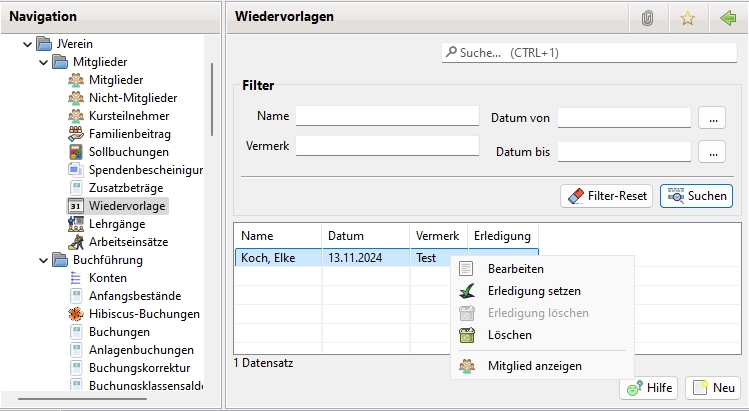Viewport: 749px width, 411px height.
Task: Select Arbeitseinsätze in navigation tree
Action: click(x=129, y=242)
